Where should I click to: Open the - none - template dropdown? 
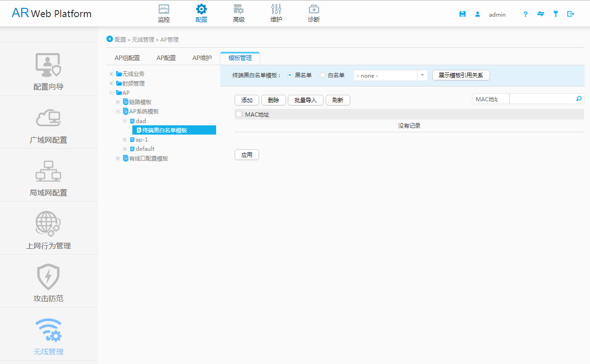tap(390, 75)
